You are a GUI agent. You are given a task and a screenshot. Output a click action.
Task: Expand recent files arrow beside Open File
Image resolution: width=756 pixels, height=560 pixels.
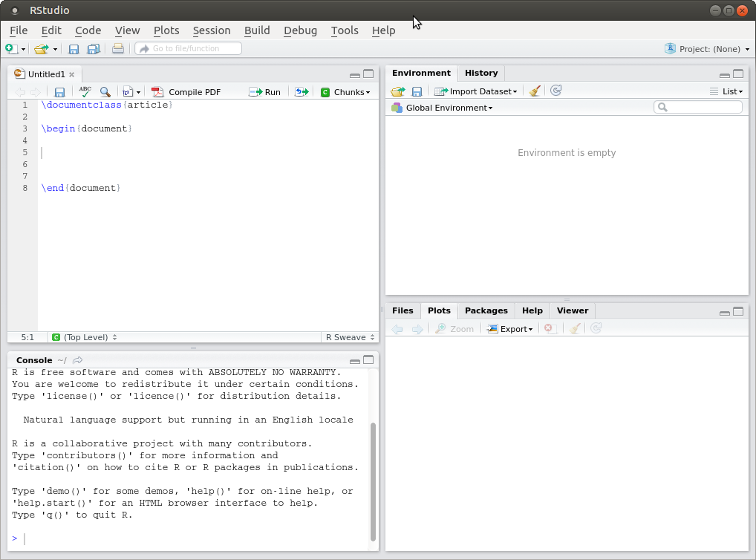[x=55, y=49]
